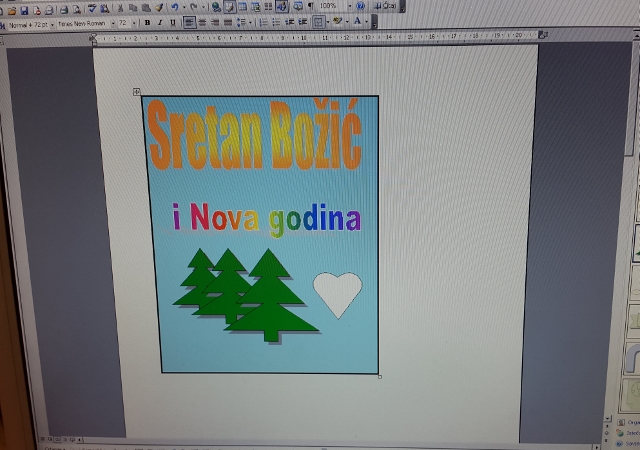
Task: Toggle Italic formatting
Action: [x=160, y=23]
